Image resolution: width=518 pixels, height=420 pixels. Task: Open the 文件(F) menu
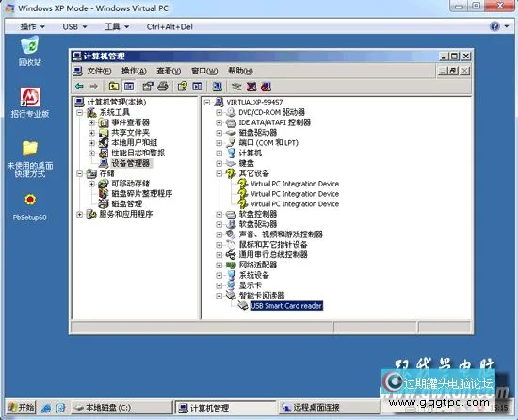[x=99, y=71]
